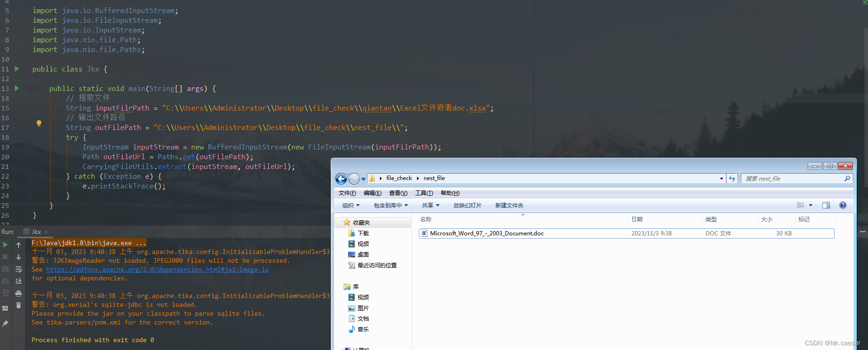Click the up-the-stack-trace arrow in Run panel
The width and height of the screenshot is (868, 350).
pos(19,245)
